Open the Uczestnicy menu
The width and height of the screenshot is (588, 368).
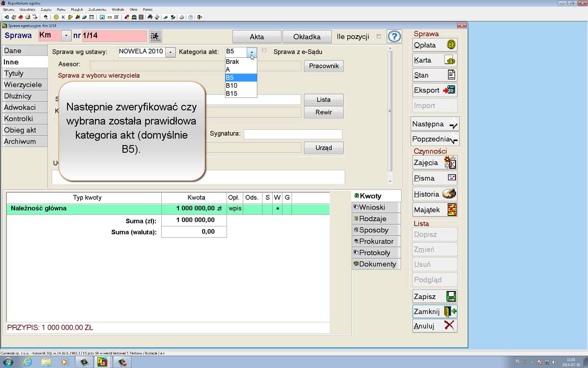tap(27, 10)
